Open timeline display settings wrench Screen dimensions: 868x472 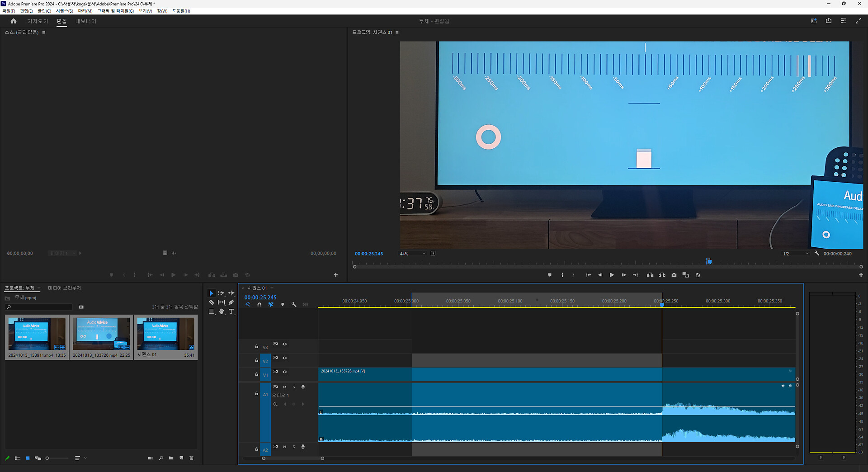(x=294, y=305)
